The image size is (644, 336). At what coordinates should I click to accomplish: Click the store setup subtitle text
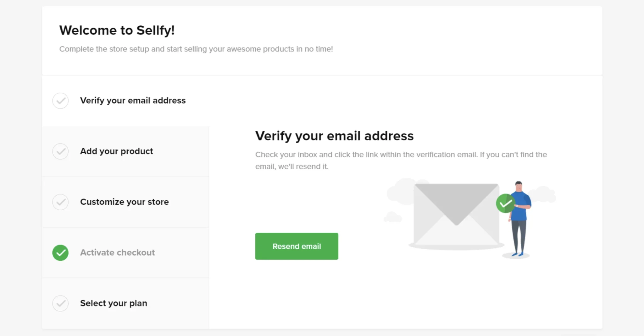(x=196, y=49)
